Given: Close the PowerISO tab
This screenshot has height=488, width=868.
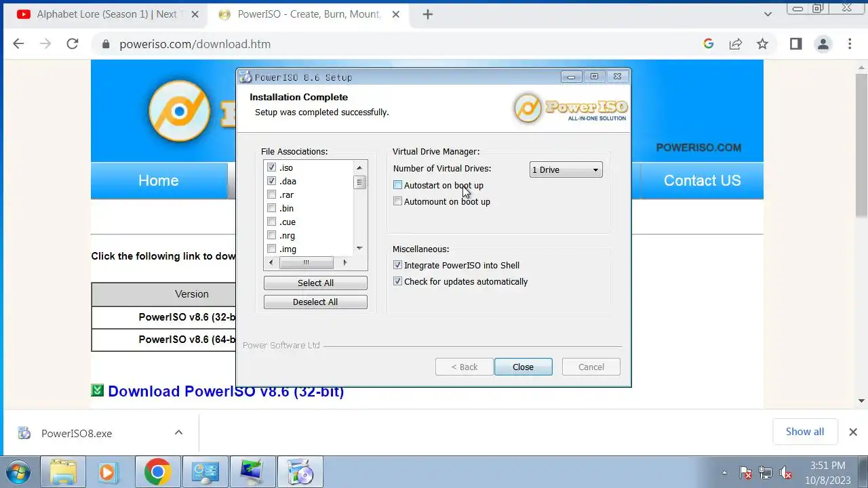Looking at the screenshot, I should [396, 14].
